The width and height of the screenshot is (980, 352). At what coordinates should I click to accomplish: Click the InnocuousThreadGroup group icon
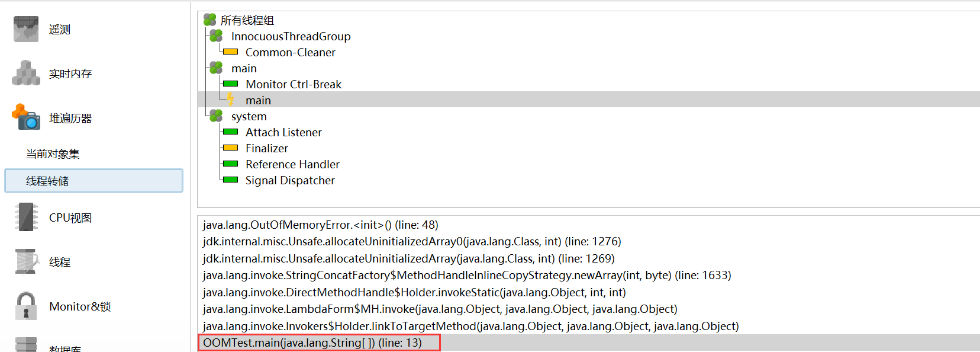pyautogui.click(x=216, y=36)
